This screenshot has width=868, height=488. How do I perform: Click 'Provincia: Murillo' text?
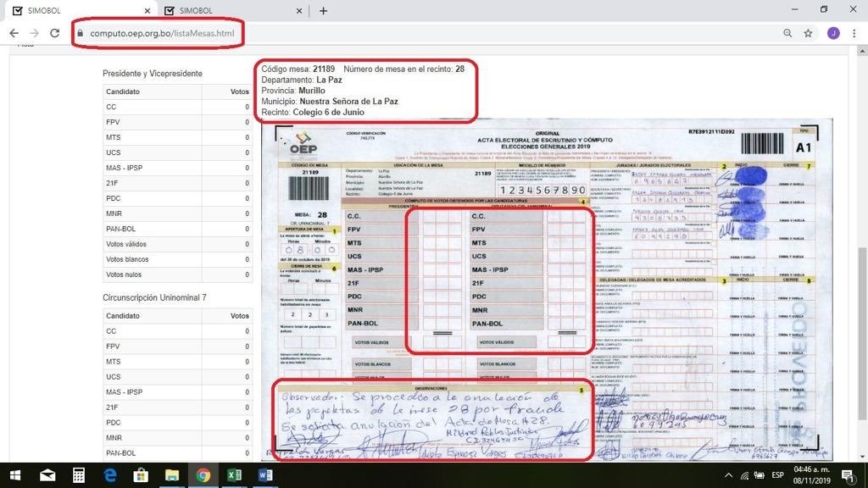pos(293,91)
